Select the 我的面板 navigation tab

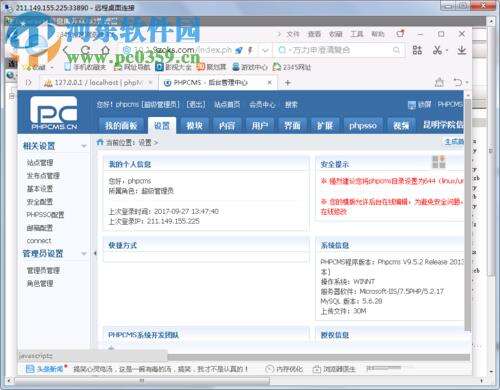121,125
